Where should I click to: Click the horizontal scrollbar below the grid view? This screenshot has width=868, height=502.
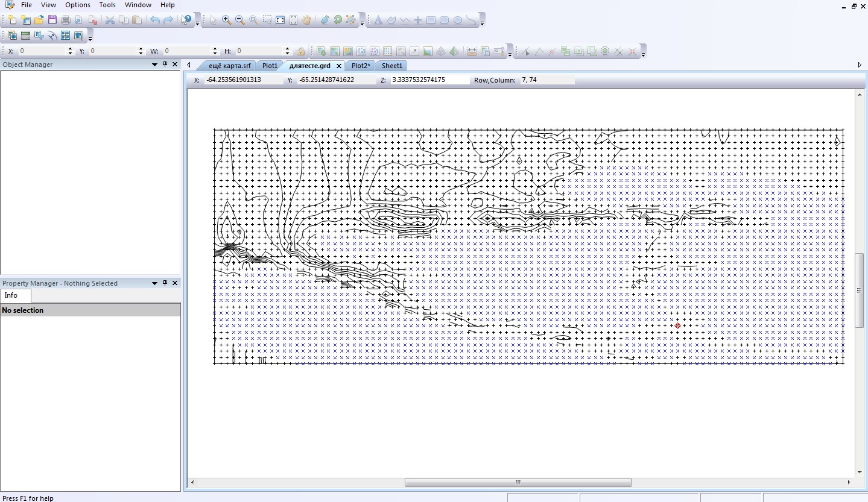(x=517, y=482)
